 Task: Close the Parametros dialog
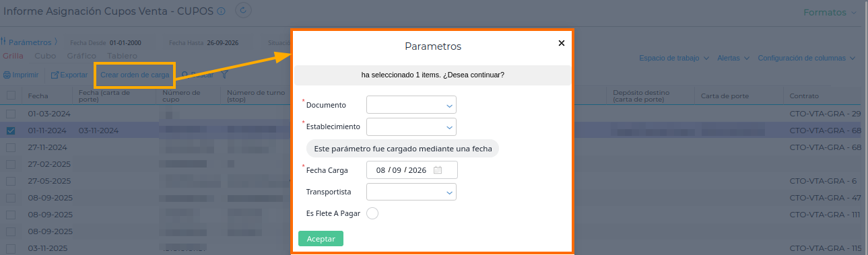pos(562,43)
